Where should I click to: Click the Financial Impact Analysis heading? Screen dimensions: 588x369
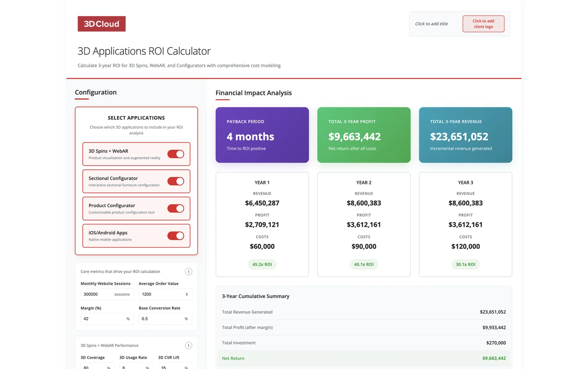pyautogui.click(x=254, y=93)
